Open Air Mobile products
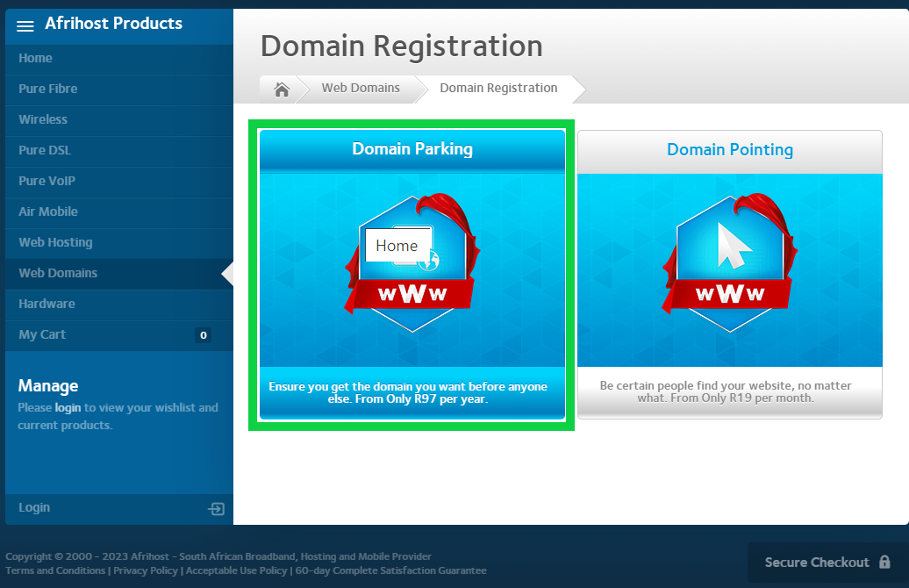 point(48,212)
